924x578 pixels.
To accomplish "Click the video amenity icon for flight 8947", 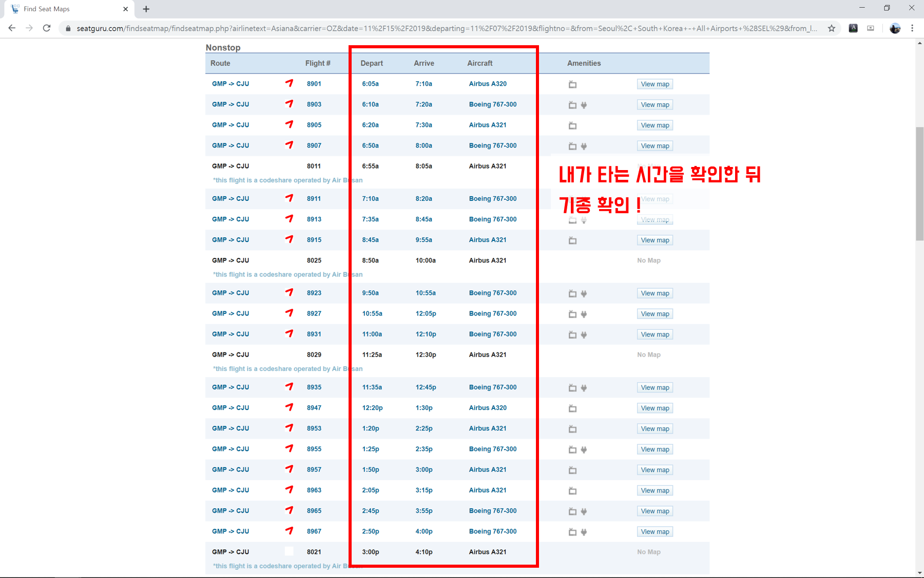I will (x=572, y=408).
